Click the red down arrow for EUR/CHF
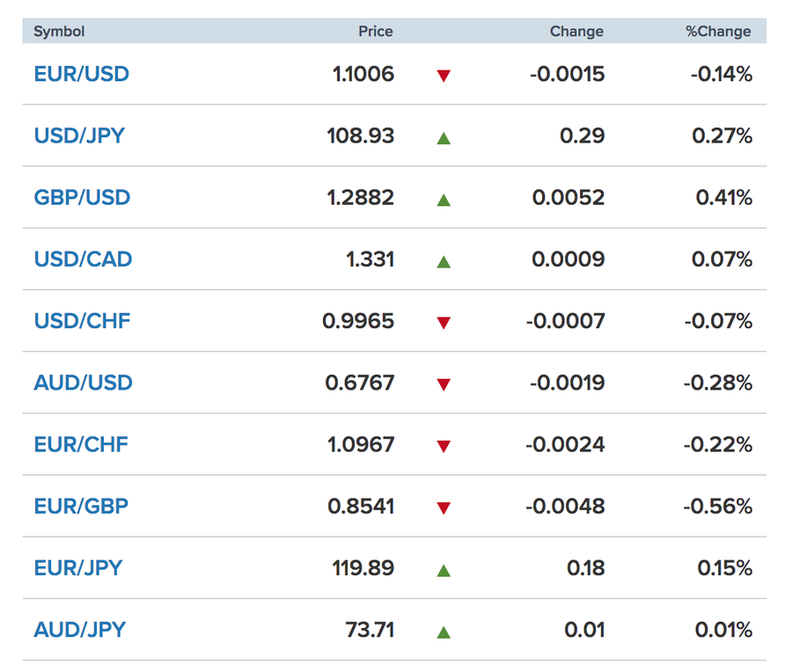Image resolution: width=792 pixels, height=672 pixels. (444, 446)
